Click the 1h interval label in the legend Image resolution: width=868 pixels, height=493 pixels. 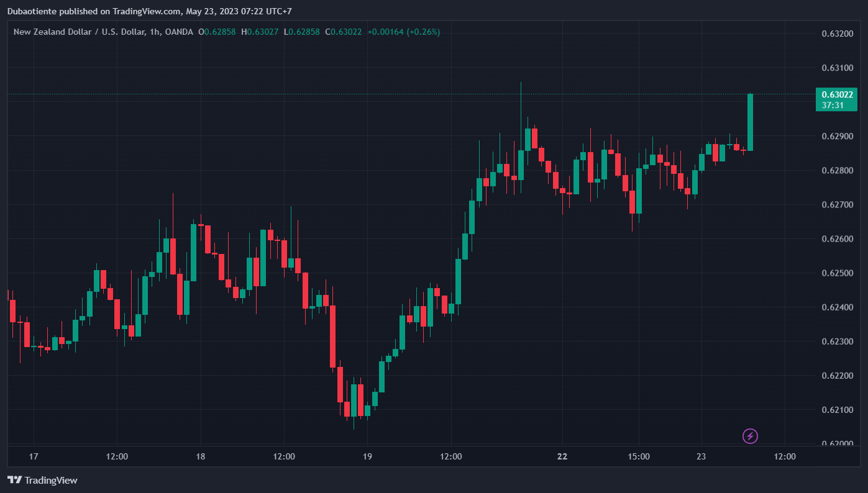tap(154, 32)
